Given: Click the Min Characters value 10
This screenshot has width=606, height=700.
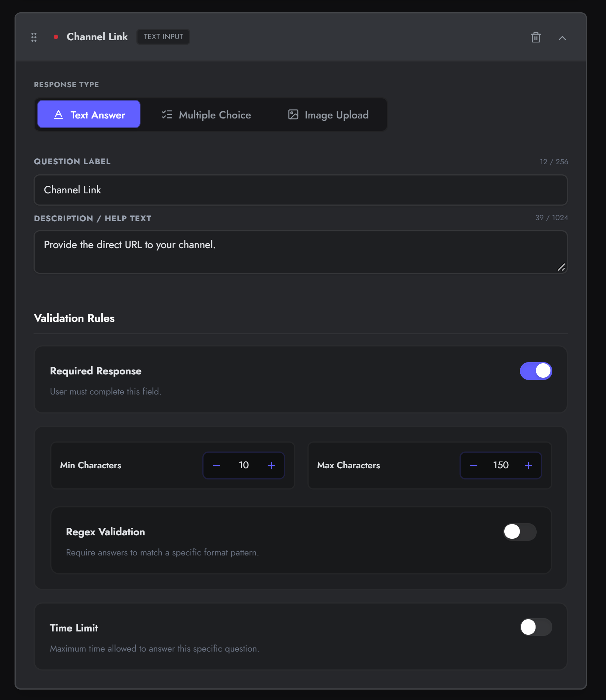Looking at the screenshot, I should (x=244, y=465).
